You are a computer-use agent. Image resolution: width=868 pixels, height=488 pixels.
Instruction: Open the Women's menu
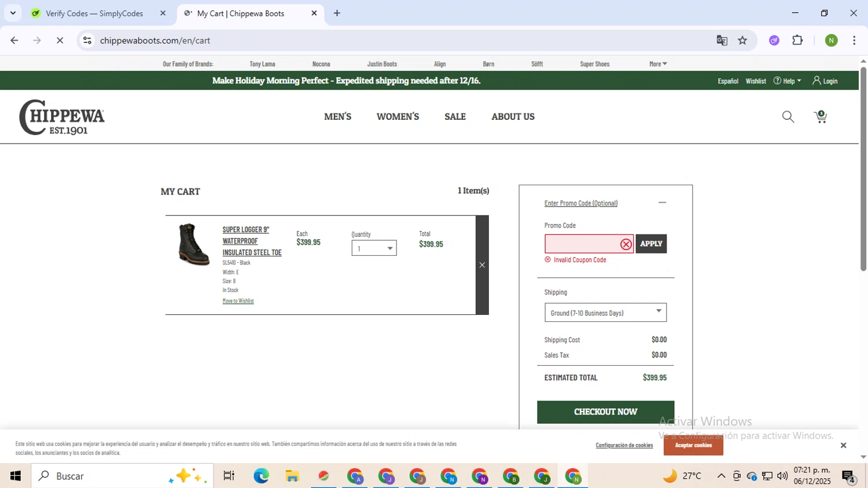(x=398, y=117)
